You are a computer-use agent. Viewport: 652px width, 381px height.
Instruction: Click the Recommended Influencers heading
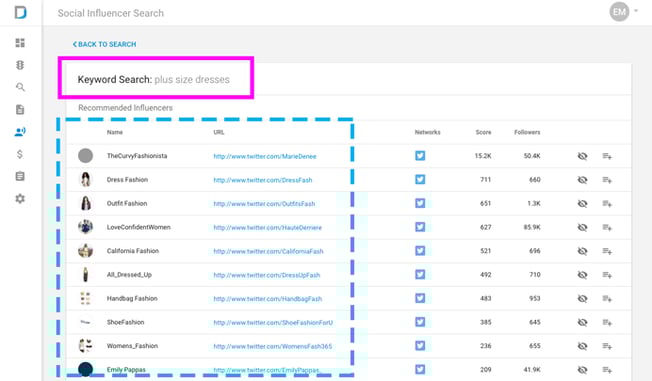[125, 108]
